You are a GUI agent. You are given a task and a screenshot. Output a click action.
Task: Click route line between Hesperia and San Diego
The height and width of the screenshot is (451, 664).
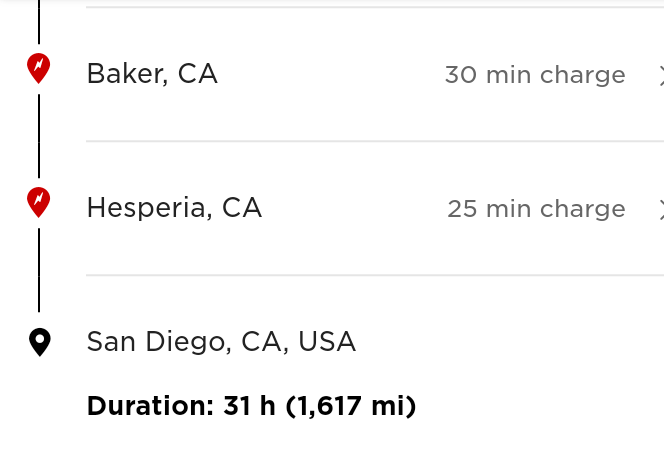39,270
